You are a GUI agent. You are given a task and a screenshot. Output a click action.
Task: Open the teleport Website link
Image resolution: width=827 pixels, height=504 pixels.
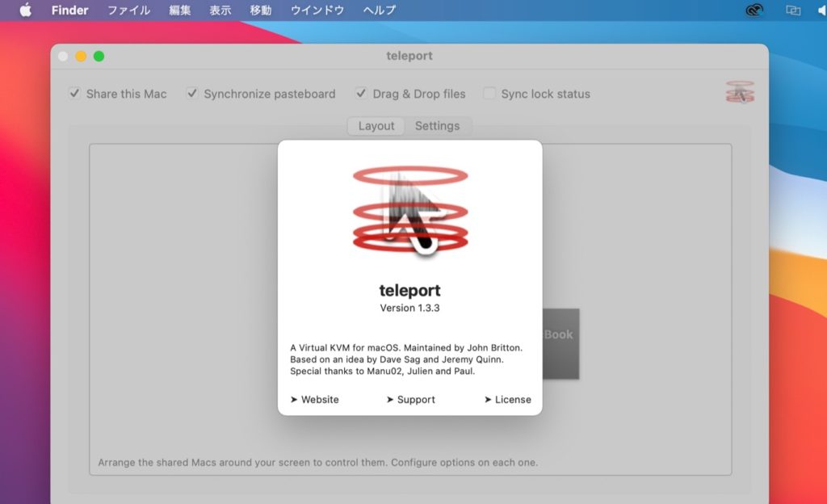click(320, 399)
